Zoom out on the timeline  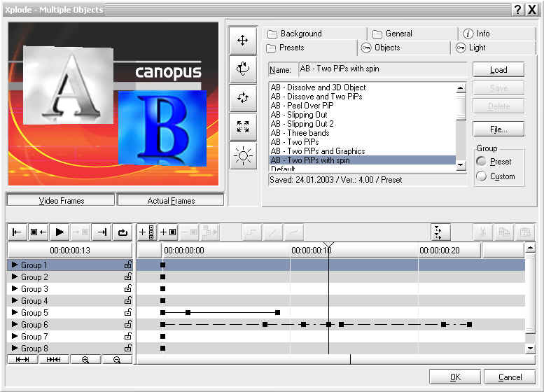click(x=117, y=360)
